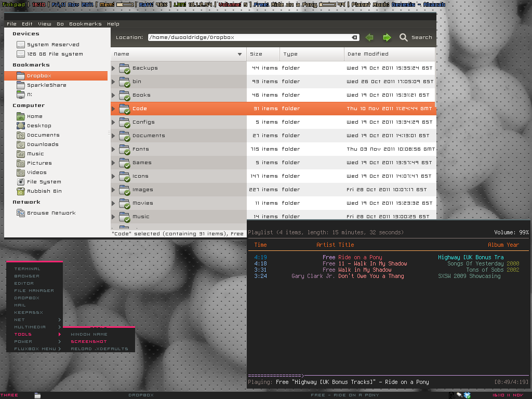Click the Code folder icon in list
Viewport: 532px width, 399px height.
(124, 109)
